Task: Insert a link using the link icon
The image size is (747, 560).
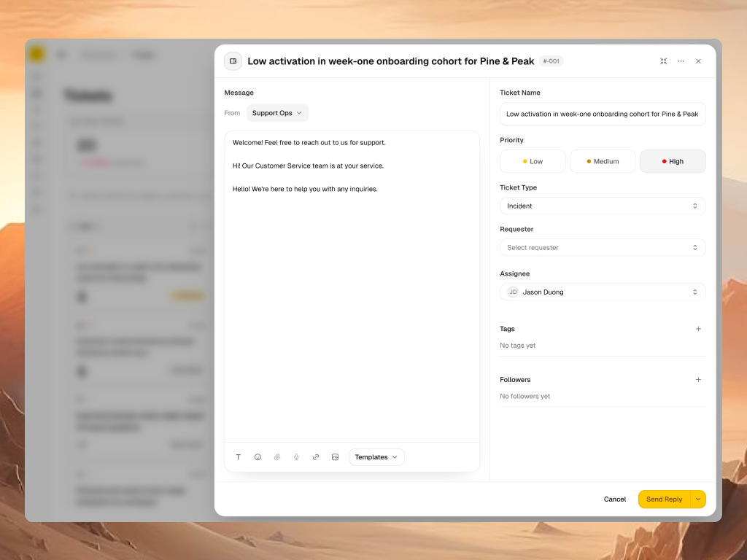Action: tap(316, 457)
